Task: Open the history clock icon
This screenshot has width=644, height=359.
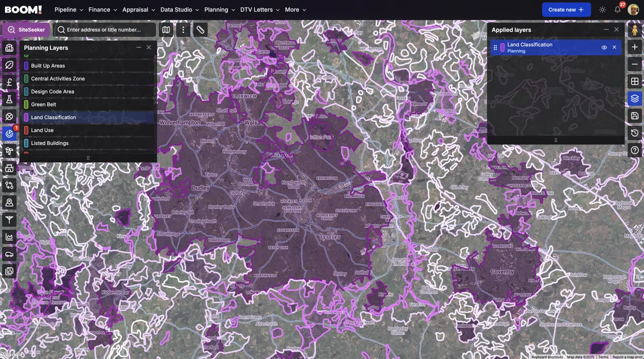Action: point(634,133)
